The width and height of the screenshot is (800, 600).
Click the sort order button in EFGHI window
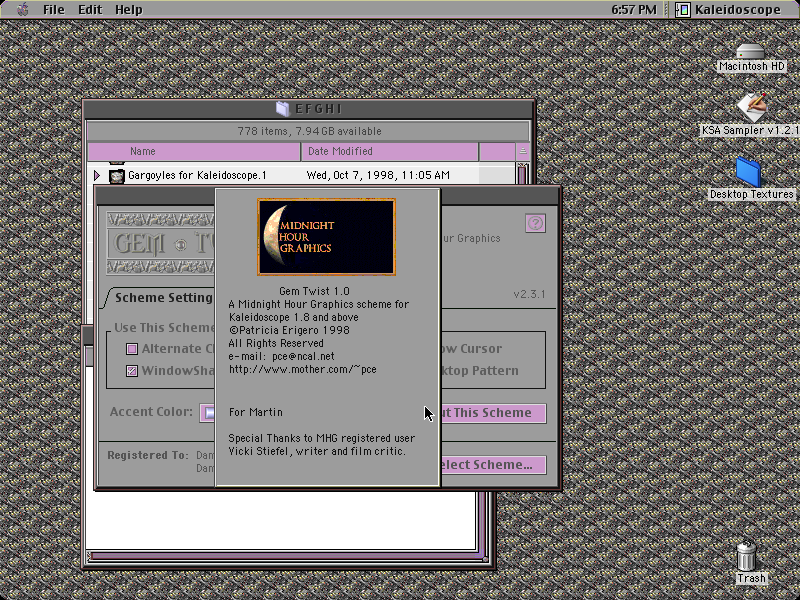coord(523,152)
